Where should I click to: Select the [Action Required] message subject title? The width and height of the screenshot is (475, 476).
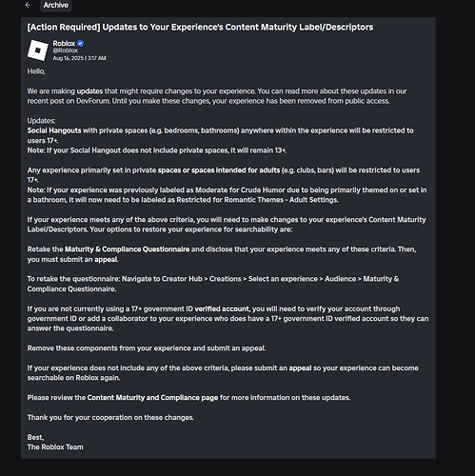(x=200, y=28)
